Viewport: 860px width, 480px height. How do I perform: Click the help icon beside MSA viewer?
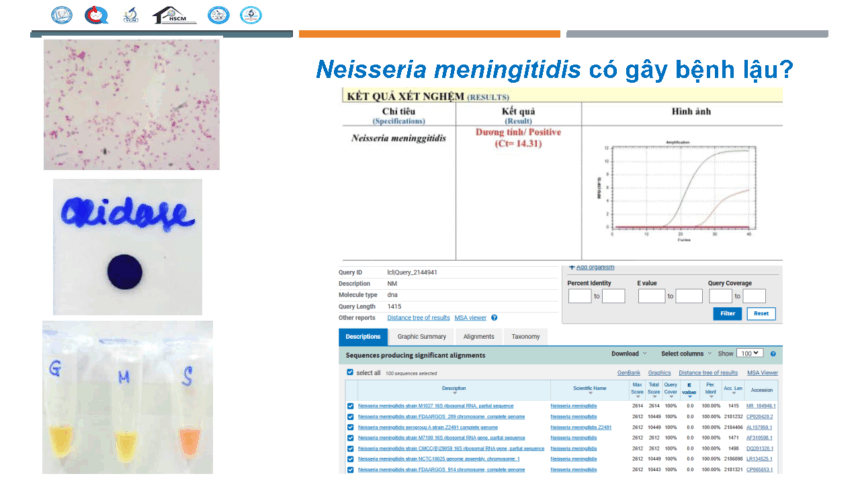(x=494, y=317)
